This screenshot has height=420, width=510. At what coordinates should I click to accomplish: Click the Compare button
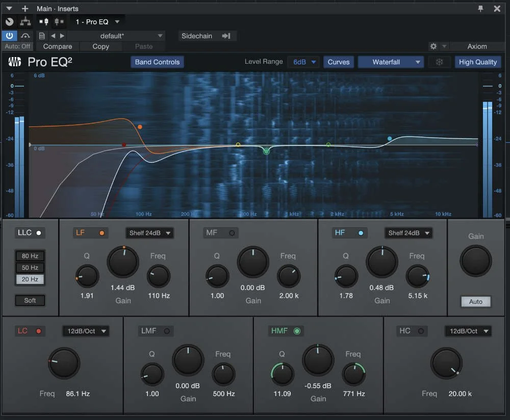57,46
